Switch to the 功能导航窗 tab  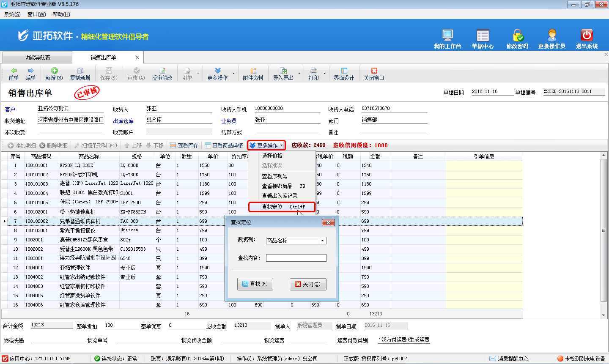(x=37, y=57)
